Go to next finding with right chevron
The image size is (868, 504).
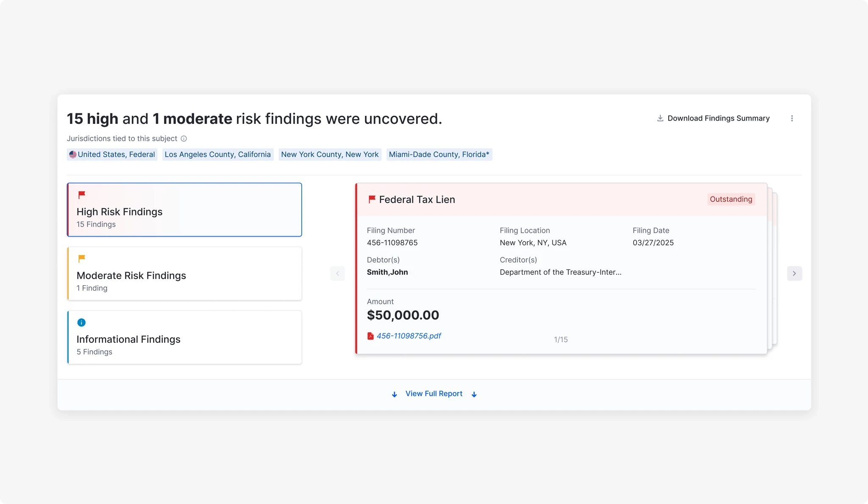pyautogui.click(x=794, y=273)
